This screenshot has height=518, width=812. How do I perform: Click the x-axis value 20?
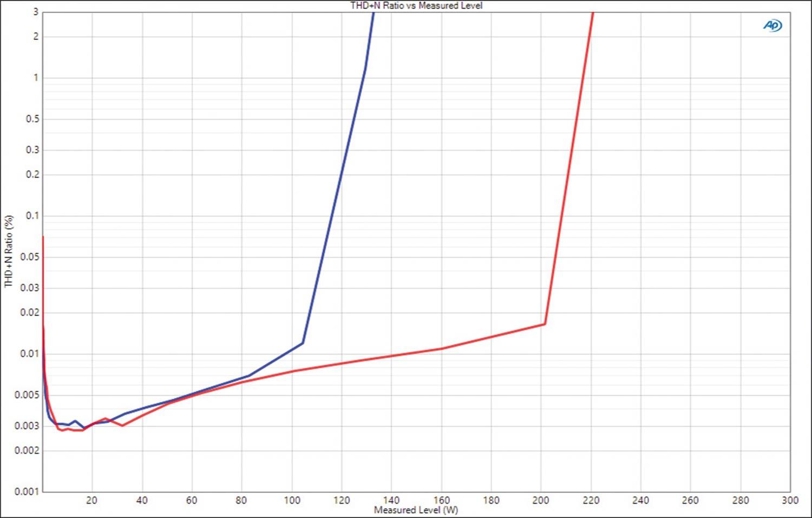[x=91, y=500]
